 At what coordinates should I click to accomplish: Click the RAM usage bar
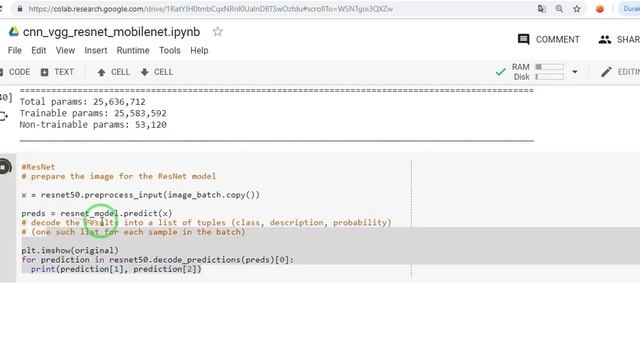point(549,67)
